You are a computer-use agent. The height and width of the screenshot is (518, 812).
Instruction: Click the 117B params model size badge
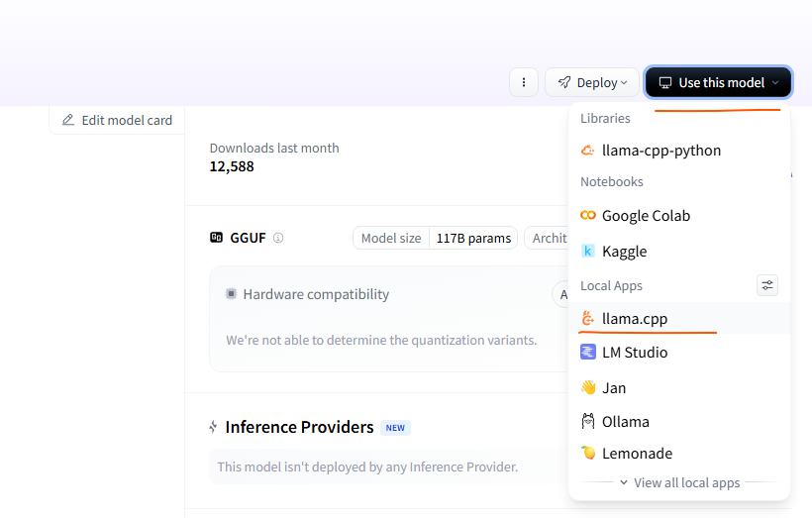click(x=473, y=238)
